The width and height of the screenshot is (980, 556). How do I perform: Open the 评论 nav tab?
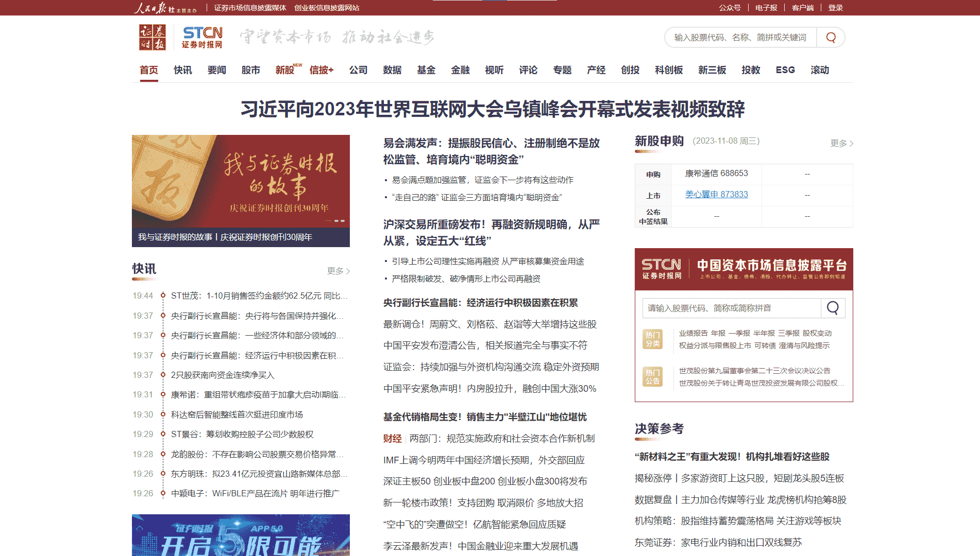528,70
